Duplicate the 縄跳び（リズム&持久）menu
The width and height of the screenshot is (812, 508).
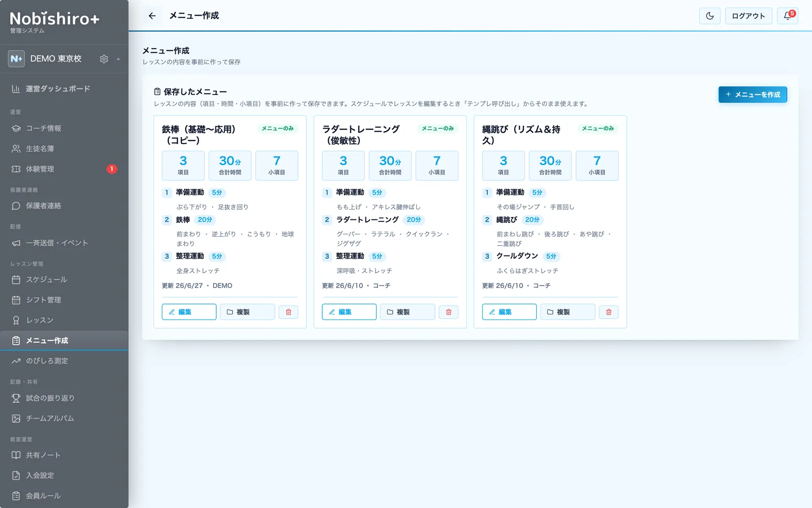tap(567, 312)
